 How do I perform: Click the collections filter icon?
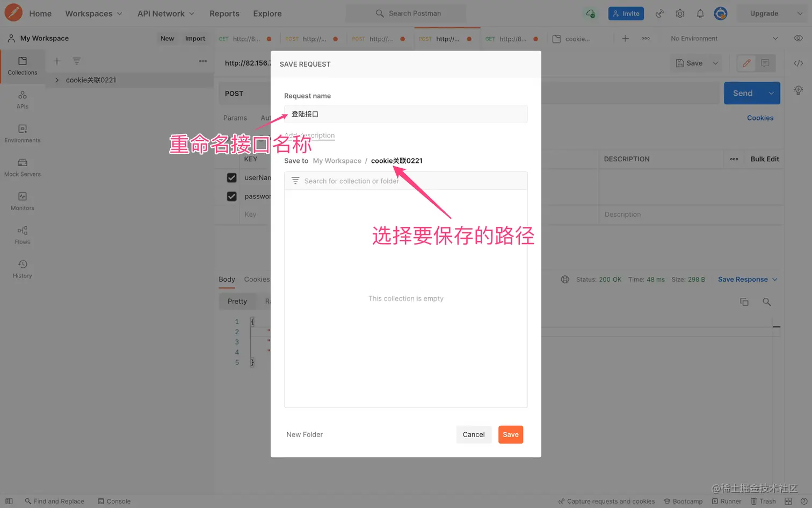tap(77, 61)
